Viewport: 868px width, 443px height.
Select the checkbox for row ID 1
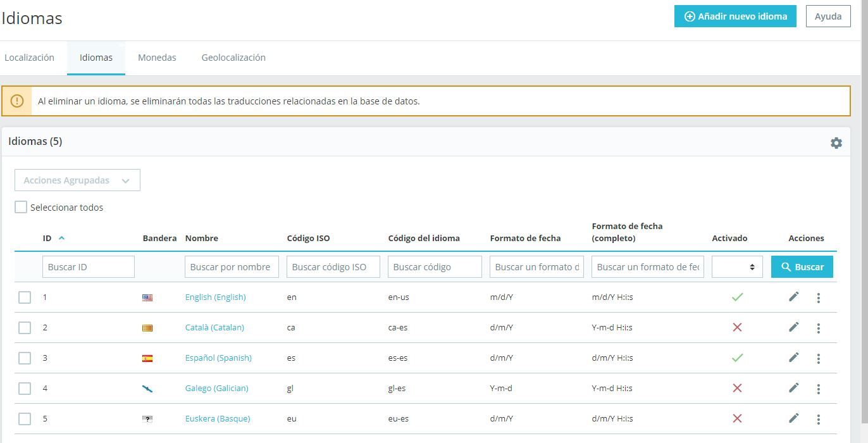(25, 297)
